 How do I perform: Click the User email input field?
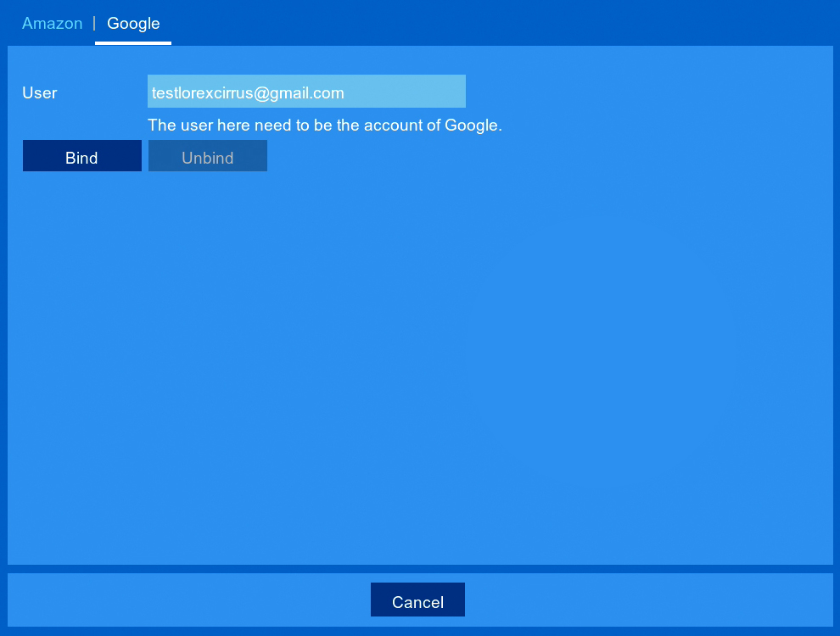coord(306,92)
